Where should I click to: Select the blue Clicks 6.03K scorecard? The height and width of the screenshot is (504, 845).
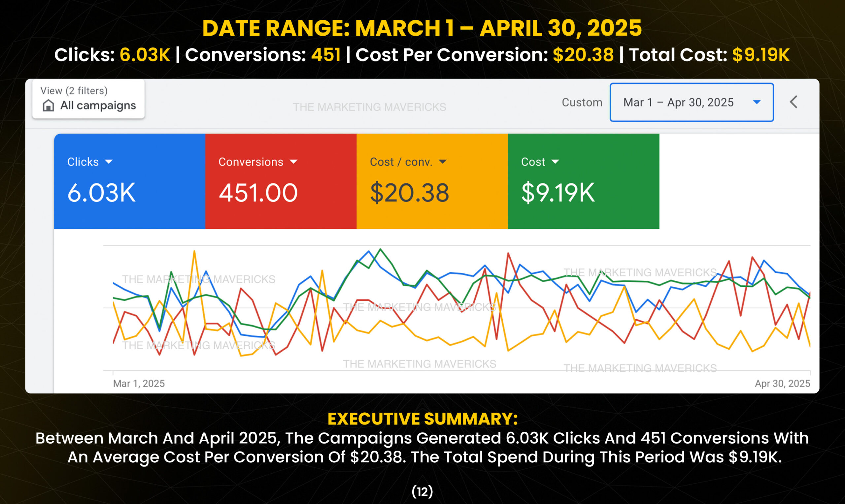click(130, 181)
